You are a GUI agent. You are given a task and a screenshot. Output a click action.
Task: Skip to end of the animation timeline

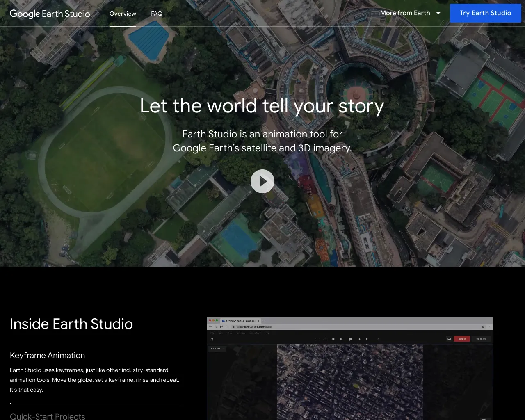[367, 339]
